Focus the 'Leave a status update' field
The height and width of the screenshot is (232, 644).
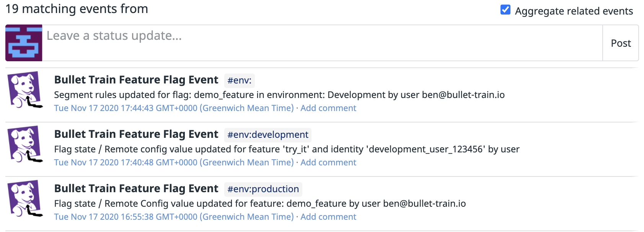tap(321, 43)
